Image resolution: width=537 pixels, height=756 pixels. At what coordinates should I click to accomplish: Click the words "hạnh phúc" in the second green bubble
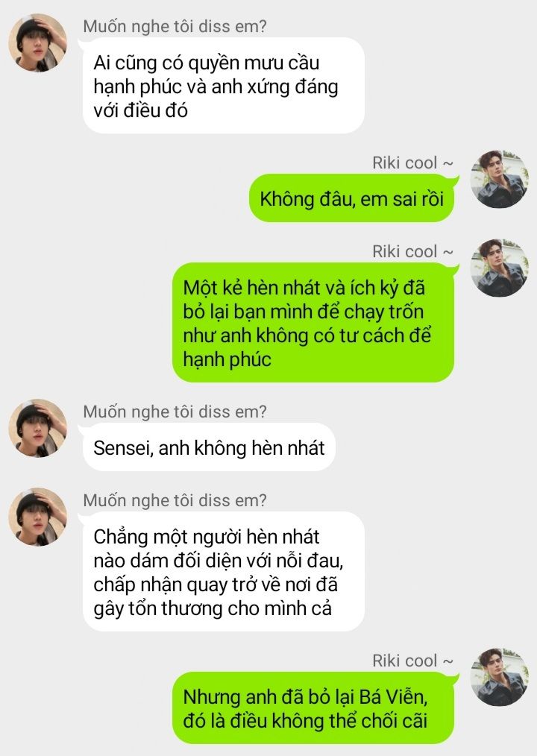point(227,359)
